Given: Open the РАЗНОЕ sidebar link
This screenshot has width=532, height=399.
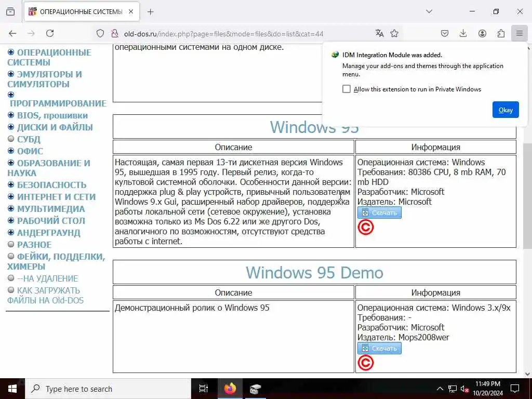Looking at the screenshot, I should click(x=34, y=245).
